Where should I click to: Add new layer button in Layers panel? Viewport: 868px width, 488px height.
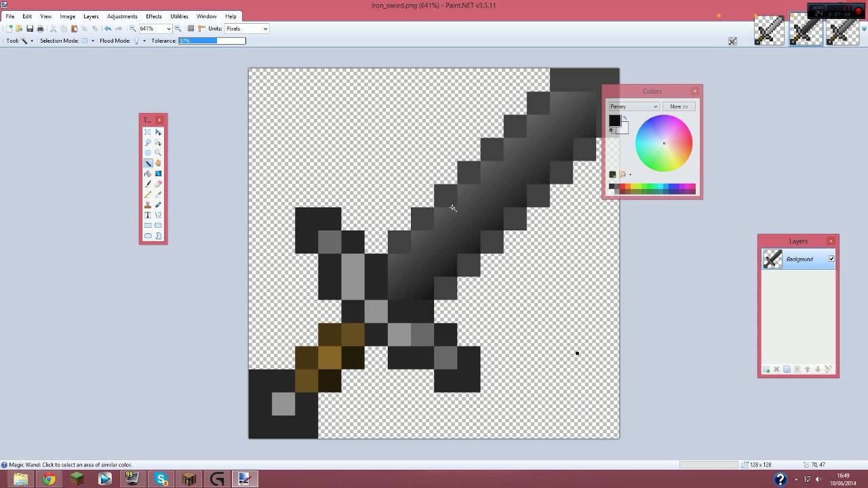tap(766, 369)
